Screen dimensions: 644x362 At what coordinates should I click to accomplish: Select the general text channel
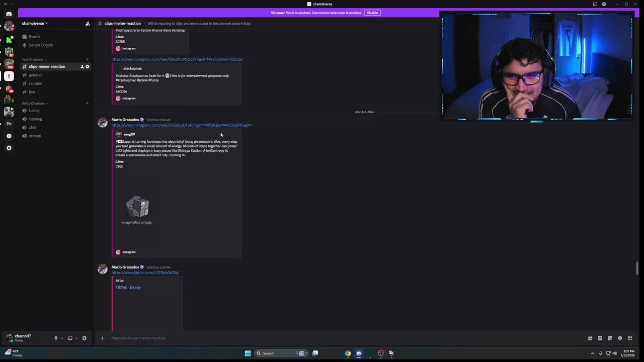click(35, 75)
